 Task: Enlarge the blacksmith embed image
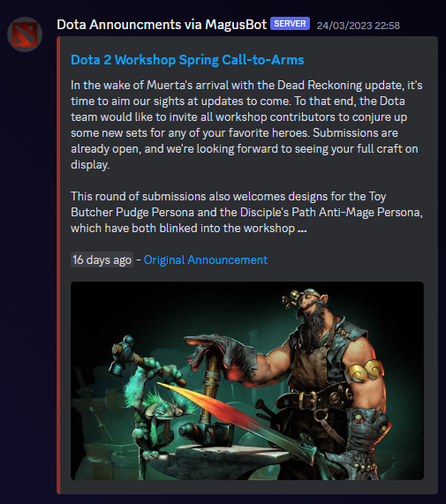coord(247,381)
